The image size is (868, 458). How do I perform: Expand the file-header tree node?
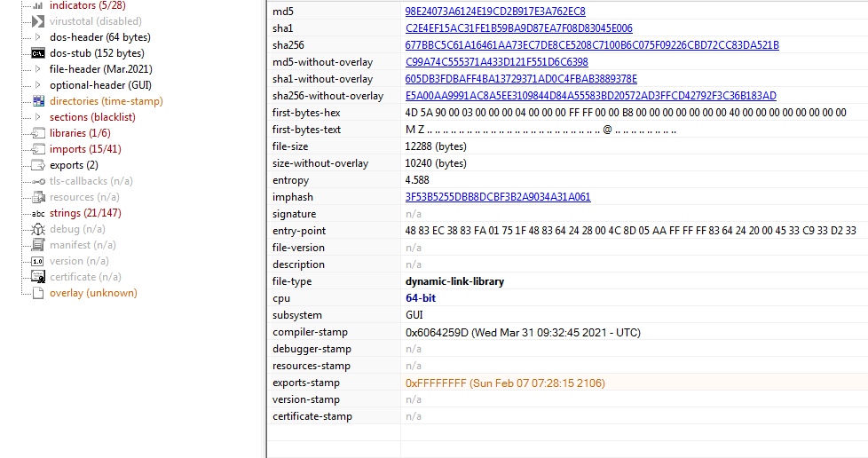point(37,69)
